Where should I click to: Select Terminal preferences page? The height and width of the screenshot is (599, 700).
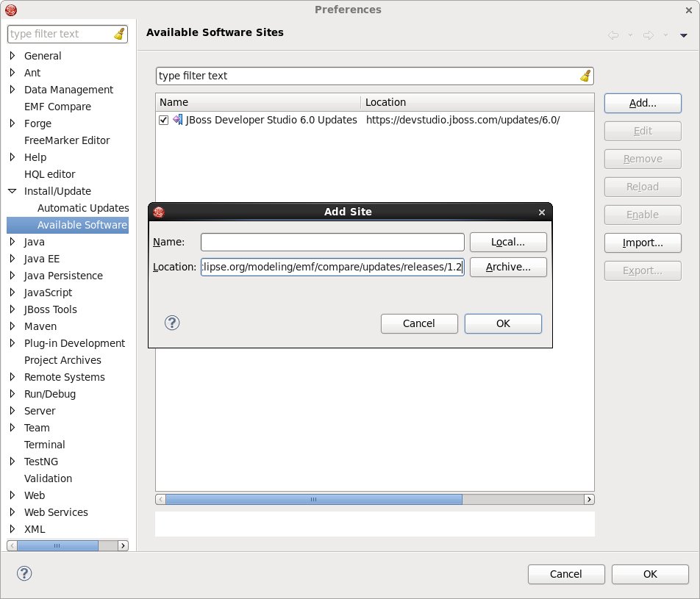pos(45,445)
